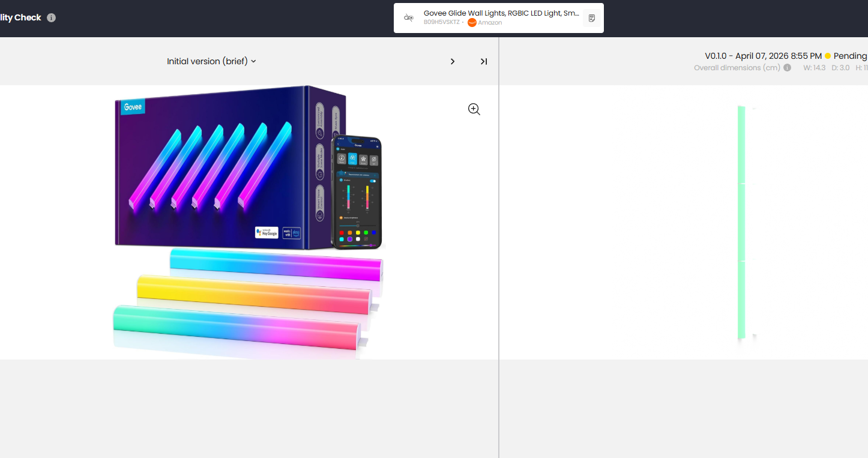The width and height of the screenshot is (868, 458).
Task: Click the B09H5VSKTZ product ID text
Action: (x=442, y=22)
